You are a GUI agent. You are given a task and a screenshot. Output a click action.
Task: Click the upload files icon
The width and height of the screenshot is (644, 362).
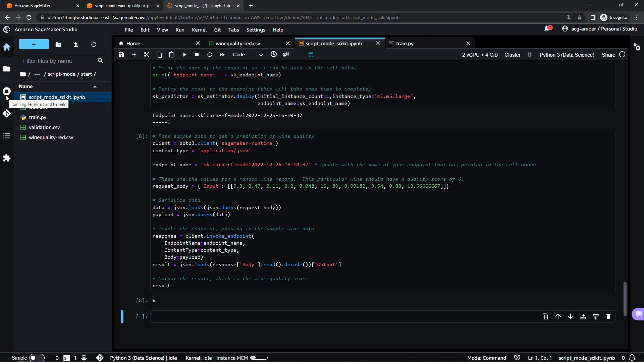pos(76,45)
